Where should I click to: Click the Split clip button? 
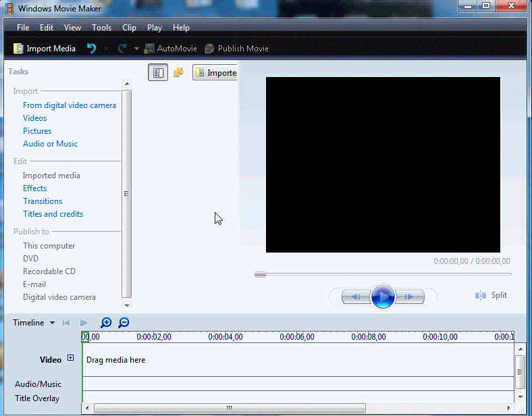coord(491,295)
